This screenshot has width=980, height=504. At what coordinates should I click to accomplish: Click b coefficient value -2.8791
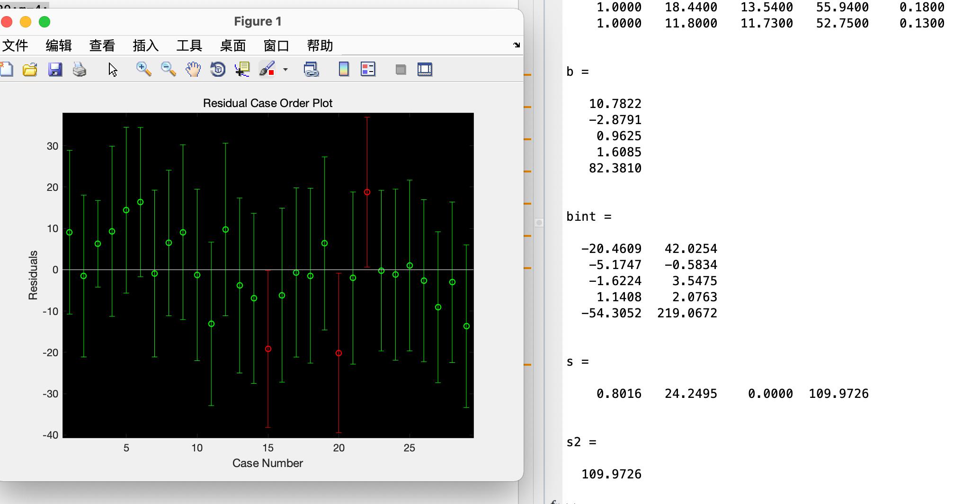(x=615, y=120)
